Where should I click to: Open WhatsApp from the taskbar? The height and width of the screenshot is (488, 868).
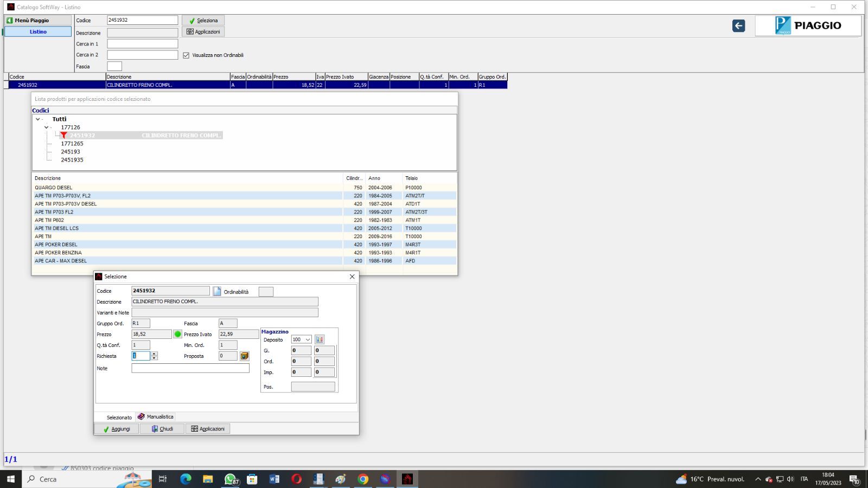tap(231, 479)
